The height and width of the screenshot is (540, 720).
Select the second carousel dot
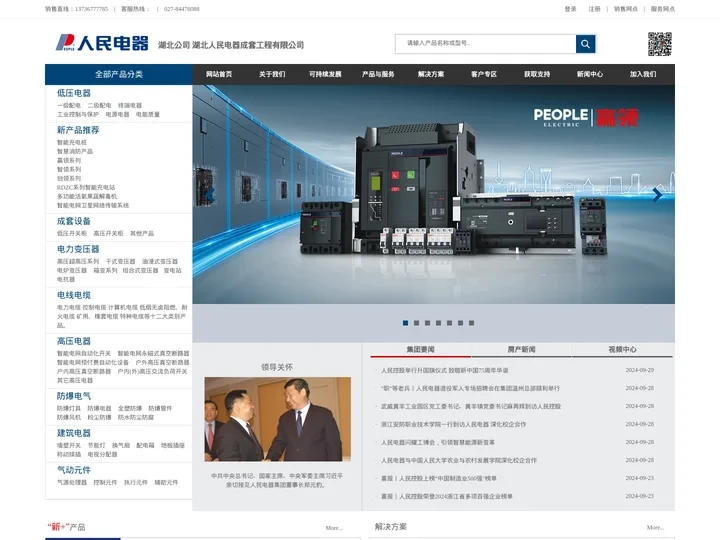pos(416,323)
